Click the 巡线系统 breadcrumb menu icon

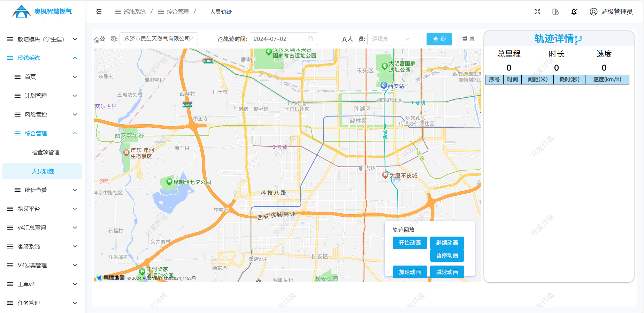click(118, 12)
